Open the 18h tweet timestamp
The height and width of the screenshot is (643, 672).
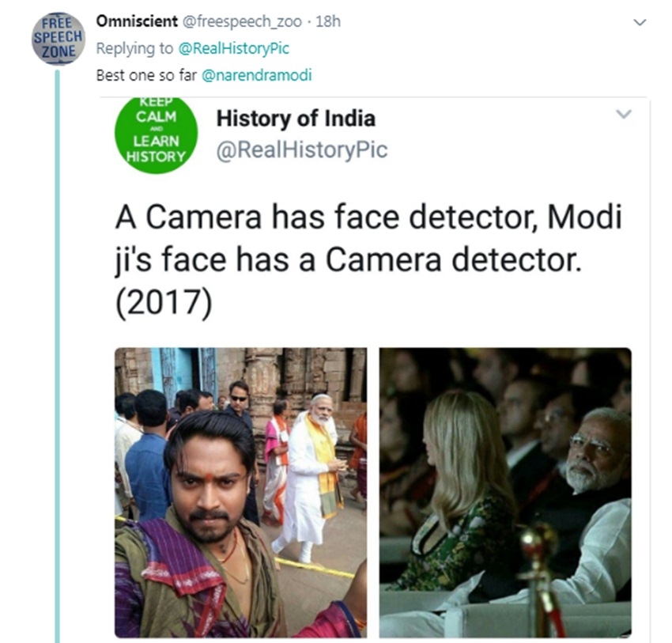pyautogui.click(x=328, y=22)
